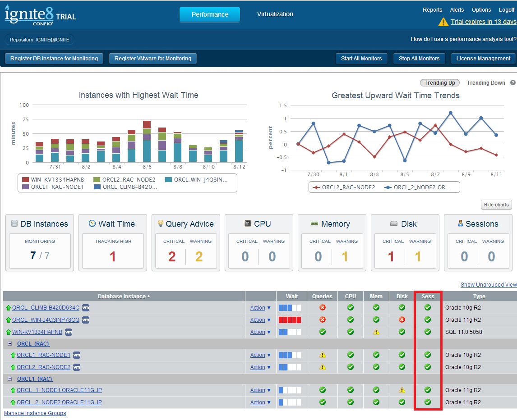Open the Action dropdown for ORCL2_RAC-NODE2
The width and height of the screenshot is (517, 420).
coord(260,367)
